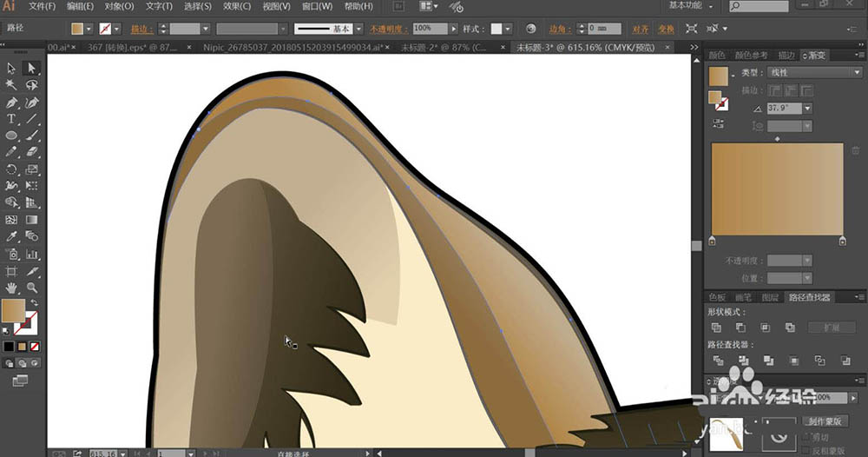Select the Symbol Sprayer tool
Viewport: 868px width, 457px height.
point(11,255)
